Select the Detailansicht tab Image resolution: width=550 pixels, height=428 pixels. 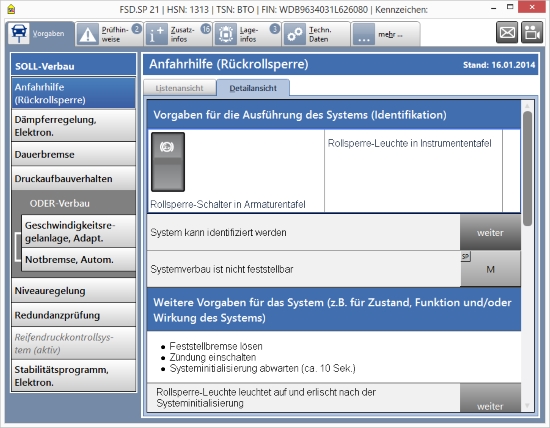253,88
